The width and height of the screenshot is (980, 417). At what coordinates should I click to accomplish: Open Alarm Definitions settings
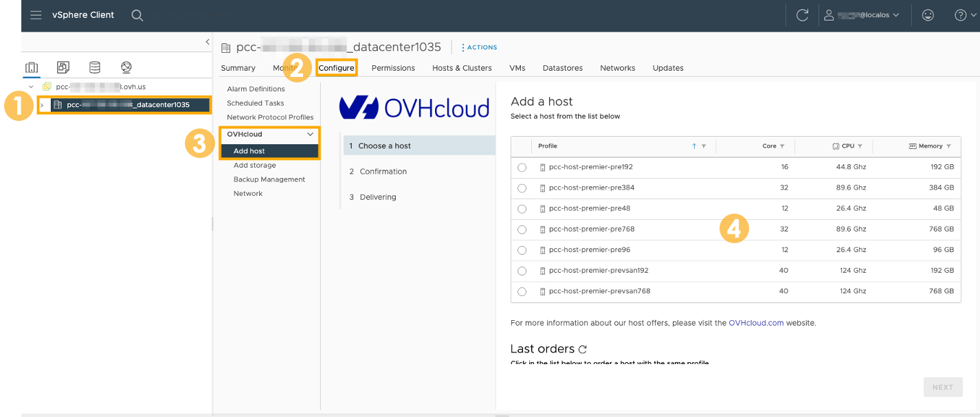coord(256,89)
